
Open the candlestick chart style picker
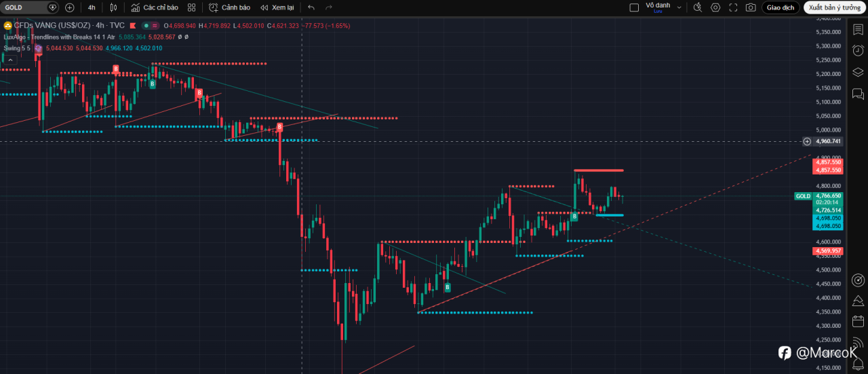pos(113,7)
